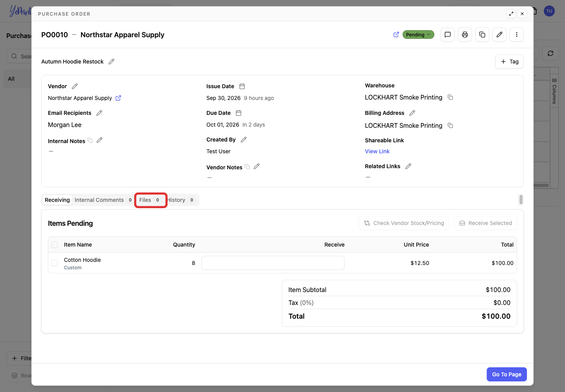Screen dimensions: 565x392
Task: Copy the Billing Address value
Action: point(450,125)
